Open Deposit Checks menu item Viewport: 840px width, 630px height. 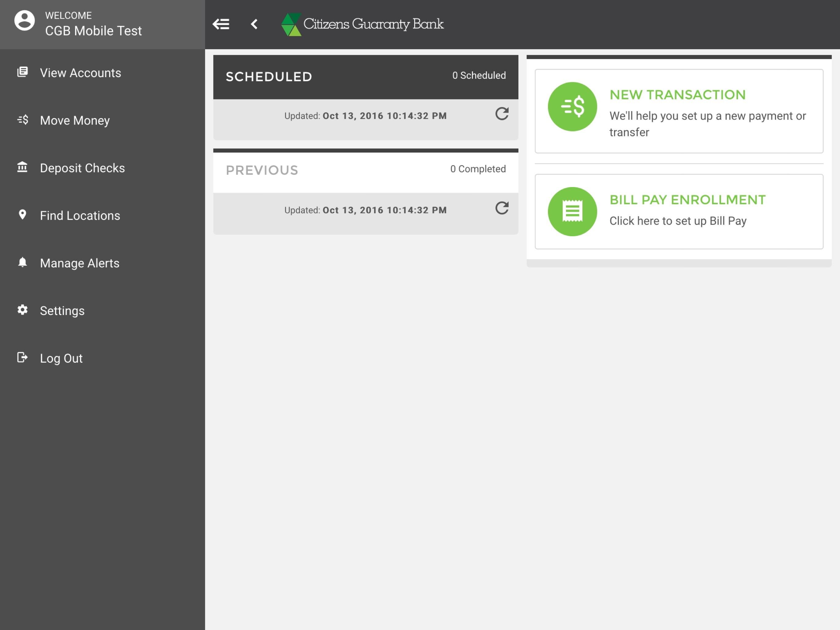click(x=102, y=168)
